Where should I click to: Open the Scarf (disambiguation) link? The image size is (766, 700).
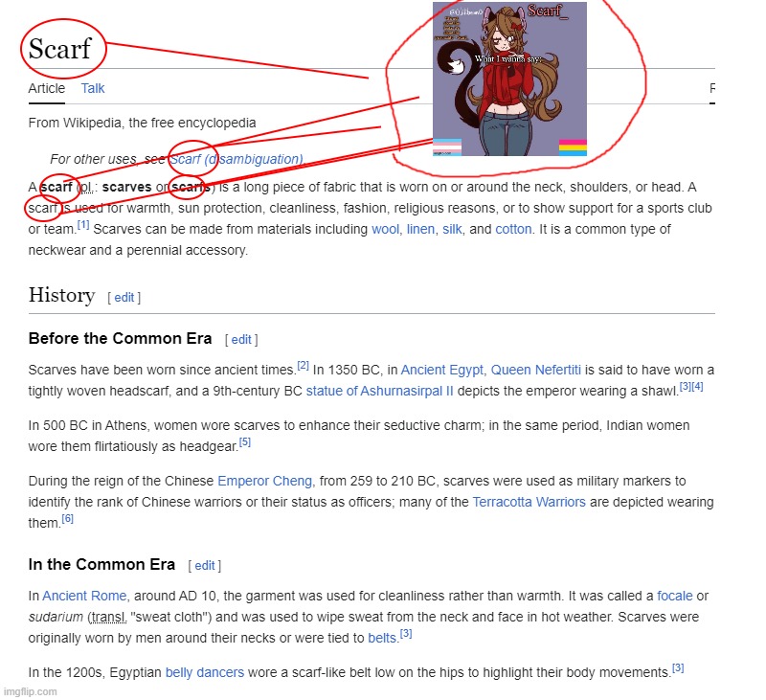point(236,159)
